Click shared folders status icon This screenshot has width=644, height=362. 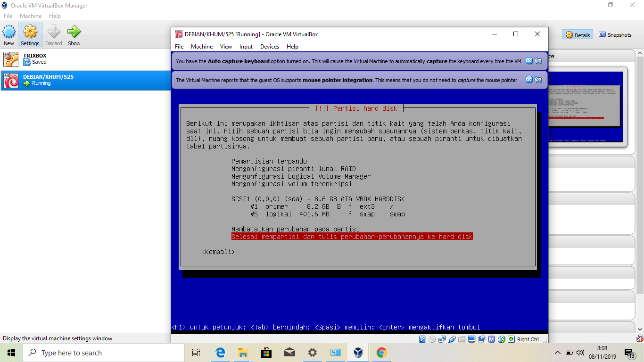tap(462, 339)
